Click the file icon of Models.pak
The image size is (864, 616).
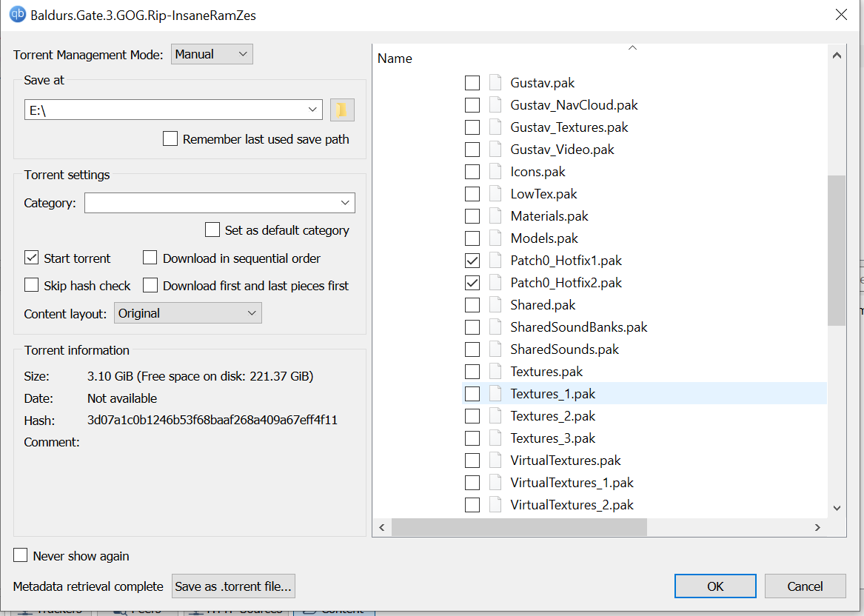point(495,238)
